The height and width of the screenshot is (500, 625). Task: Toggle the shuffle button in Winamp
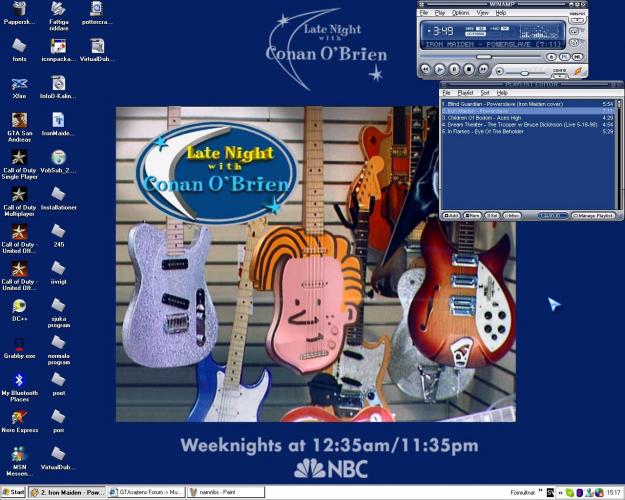point(574,42)
